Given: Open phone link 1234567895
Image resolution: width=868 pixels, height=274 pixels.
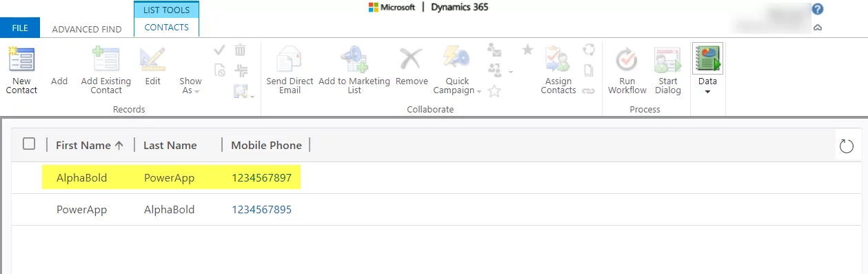Looking at the screenshot, I should (261, 209).
